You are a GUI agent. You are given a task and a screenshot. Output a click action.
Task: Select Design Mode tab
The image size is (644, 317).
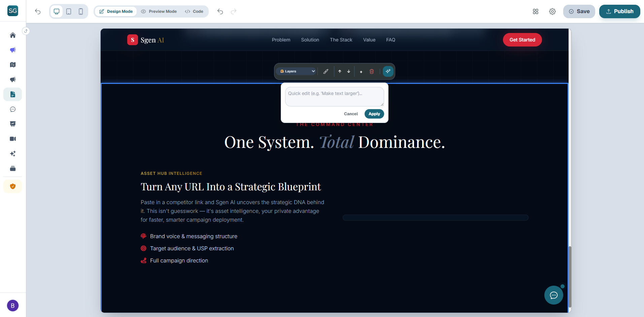[x=116, y=11]
